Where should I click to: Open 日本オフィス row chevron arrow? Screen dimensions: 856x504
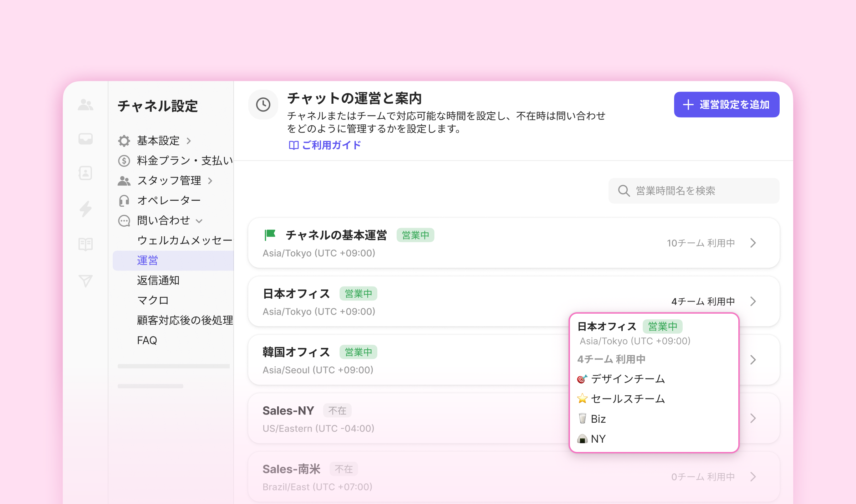click(753, 302)
